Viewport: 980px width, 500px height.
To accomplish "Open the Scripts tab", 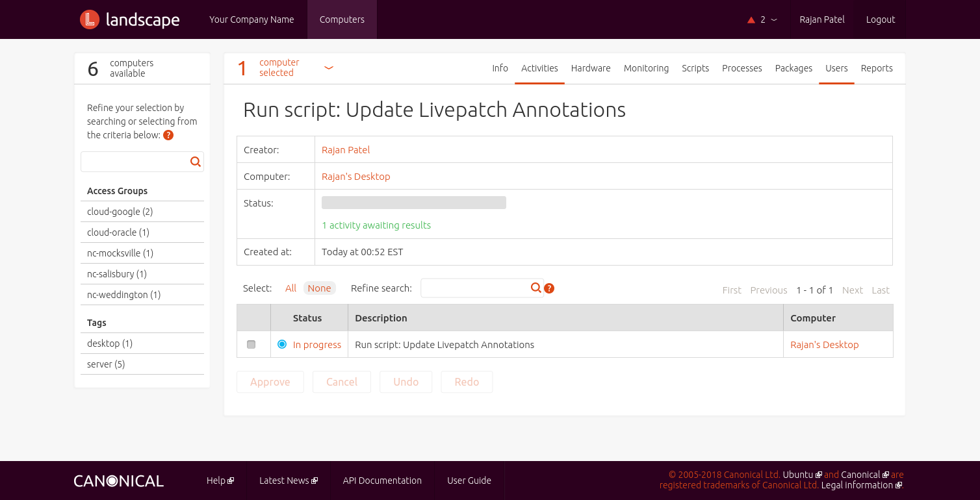I will pyautogui.click(x=695, y=68).
